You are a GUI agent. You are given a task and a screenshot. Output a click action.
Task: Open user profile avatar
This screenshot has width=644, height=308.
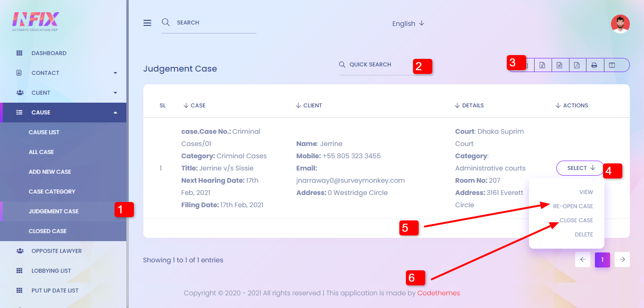[x=620, y=24]
